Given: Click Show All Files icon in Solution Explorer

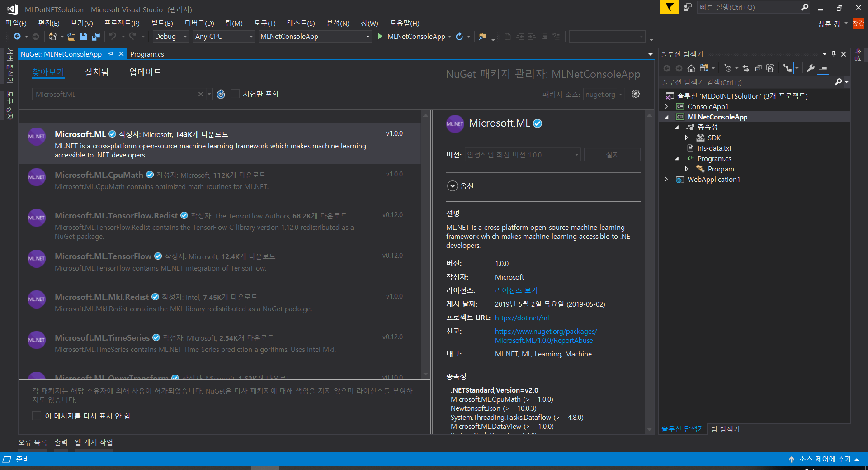Looking at the screenshot, I should pos(770,68).
